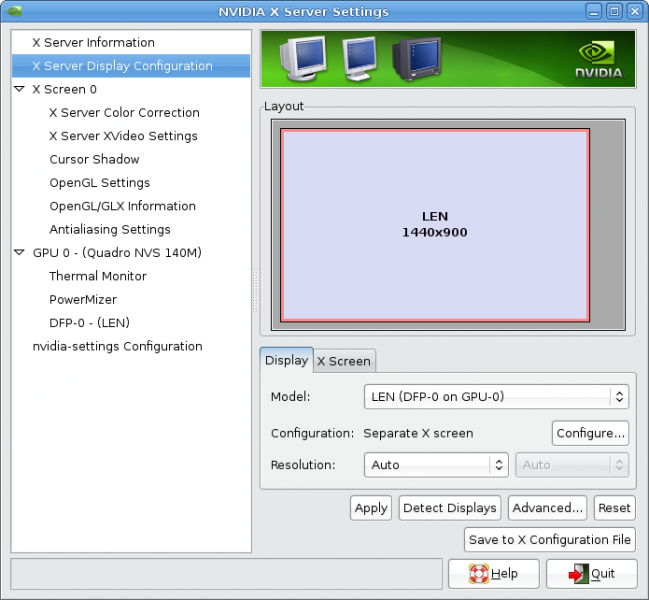Open Cursor Shadow settings
Viewport: 649px width, 600px height.
tap(94, 159)
